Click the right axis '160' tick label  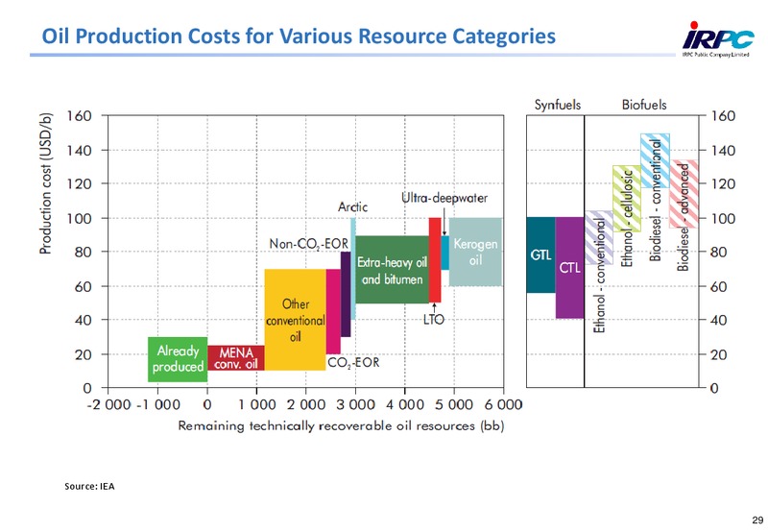point(723,116)
